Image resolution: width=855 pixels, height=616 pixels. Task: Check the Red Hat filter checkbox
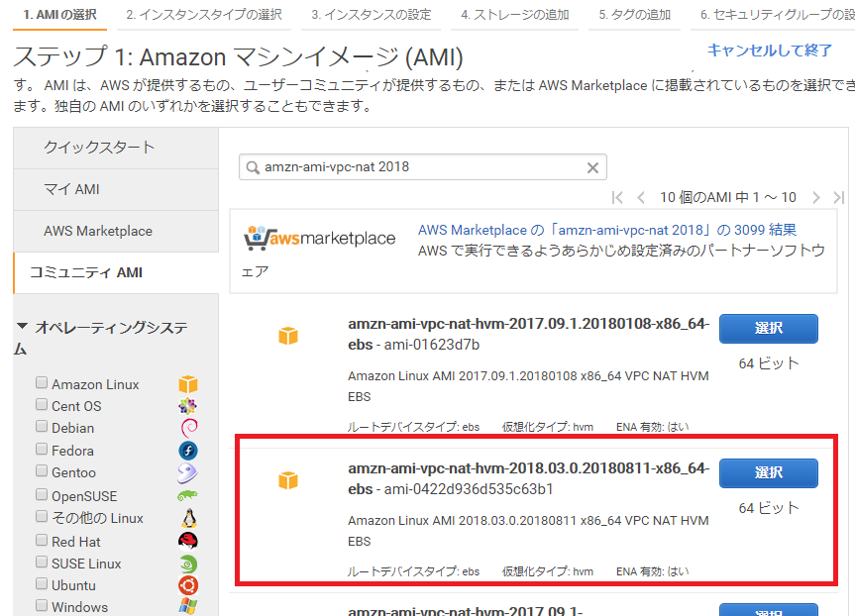[x=42, y=540]
